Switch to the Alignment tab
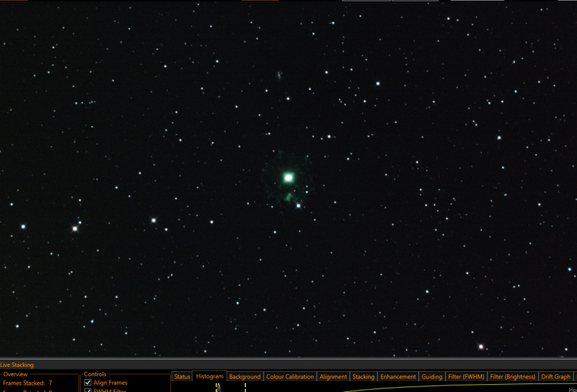Image resolution: width=577 pixels, height=392 pixels. (x=333, y=377)
